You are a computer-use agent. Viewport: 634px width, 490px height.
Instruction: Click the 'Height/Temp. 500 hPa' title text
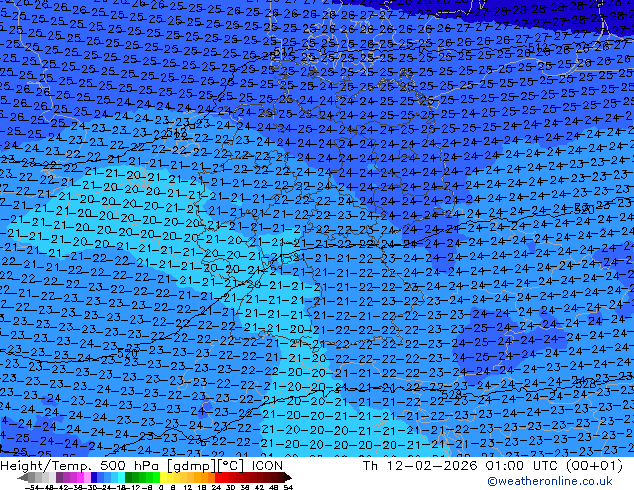[x=78, y=466]
